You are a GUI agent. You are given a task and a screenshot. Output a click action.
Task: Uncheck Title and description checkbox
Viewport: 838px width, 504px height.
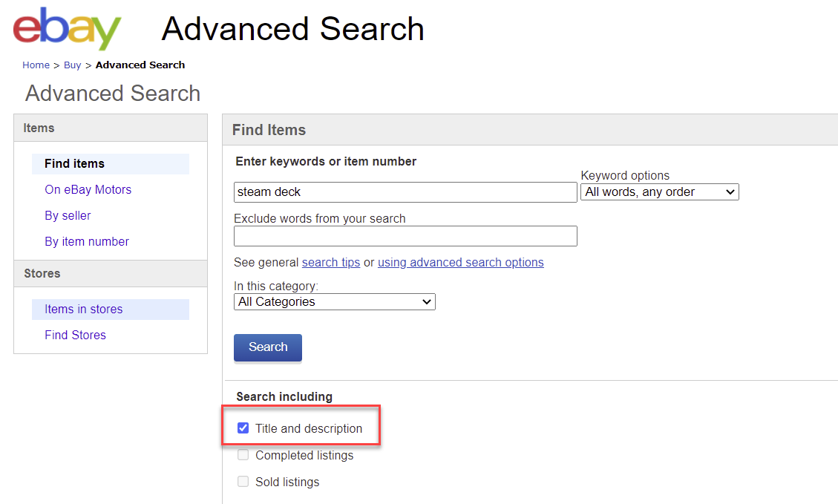243,428
